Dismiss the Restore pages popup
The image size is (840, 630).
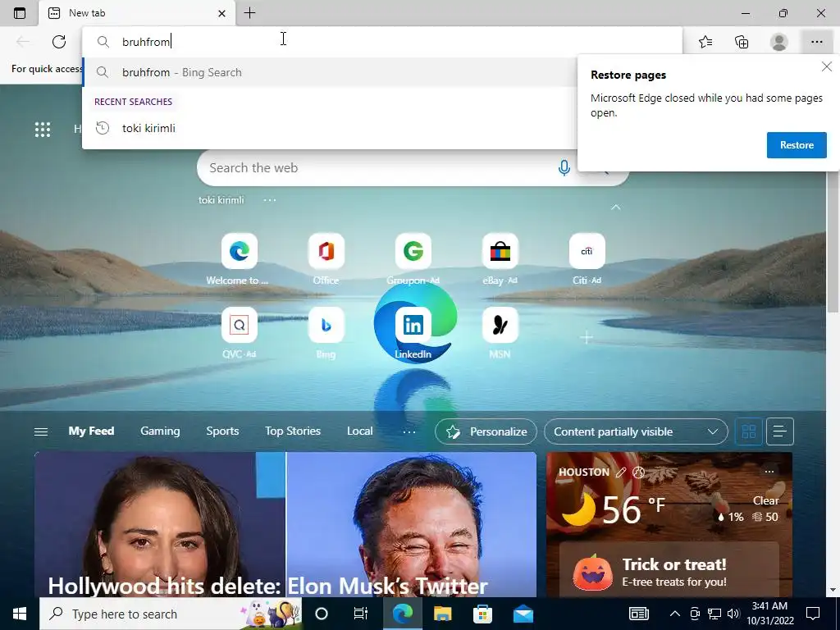click(827, 66)
